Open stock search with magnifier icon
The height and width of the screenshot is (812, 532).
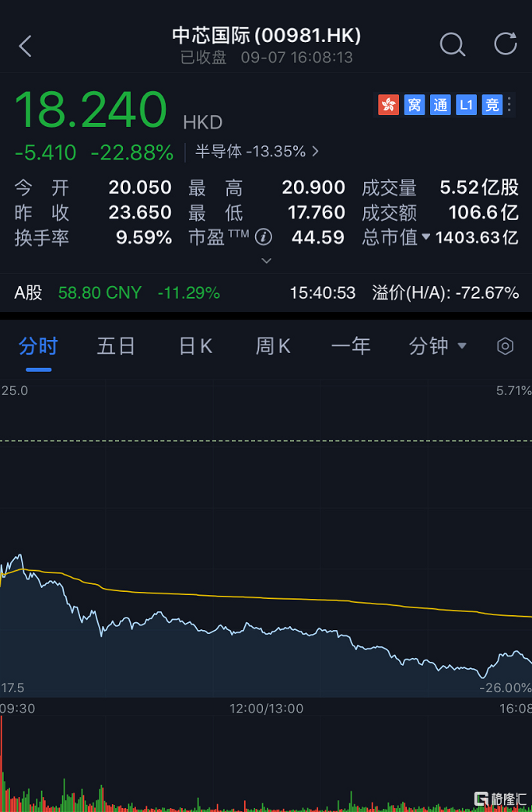coord(452,45)
